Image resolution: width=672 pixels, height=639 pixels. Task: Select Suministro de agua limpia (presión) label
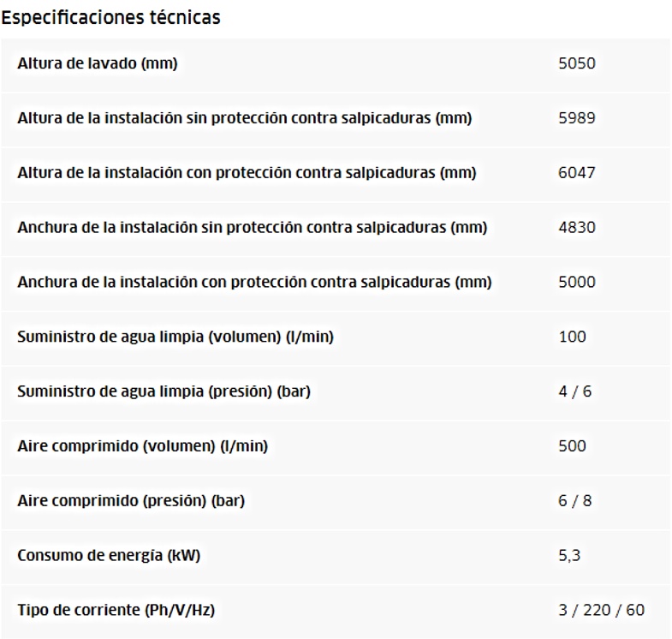(164, 391)
